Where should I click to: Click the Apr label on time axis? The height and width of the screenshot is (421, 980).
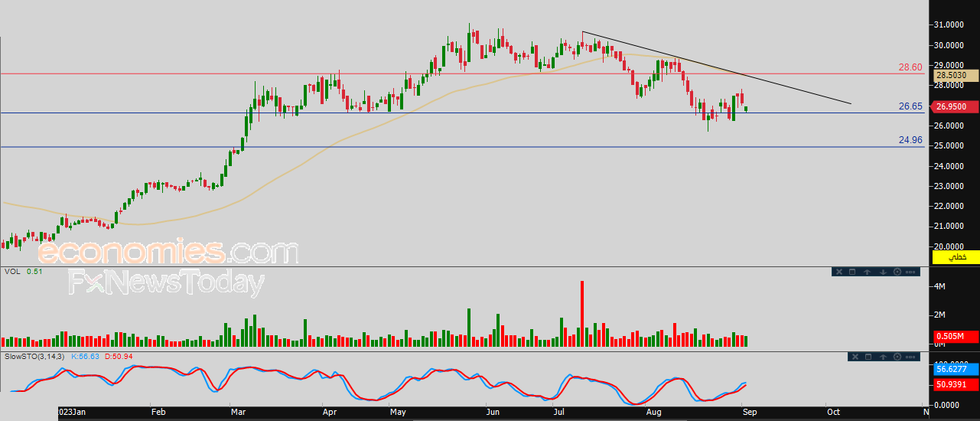pyautogui.click(x=330, y=412)
